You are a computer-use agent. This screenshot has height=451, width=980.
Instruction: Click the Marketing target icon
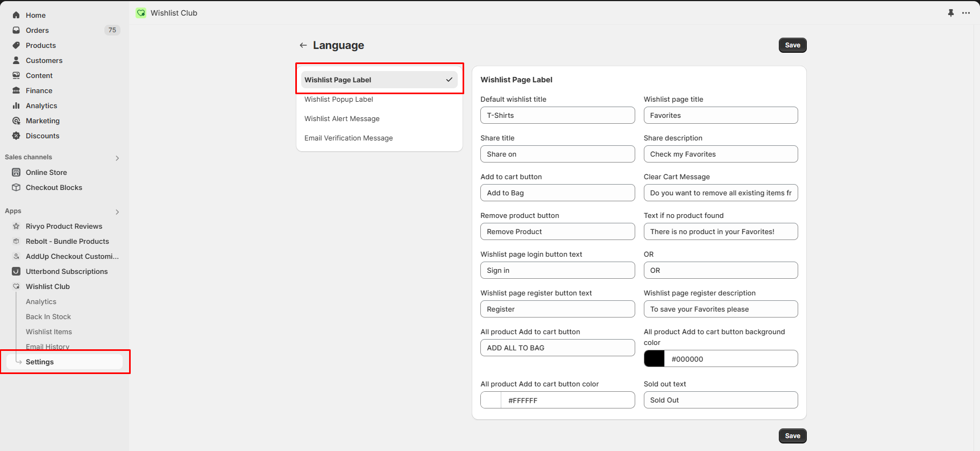coord(16,121)
